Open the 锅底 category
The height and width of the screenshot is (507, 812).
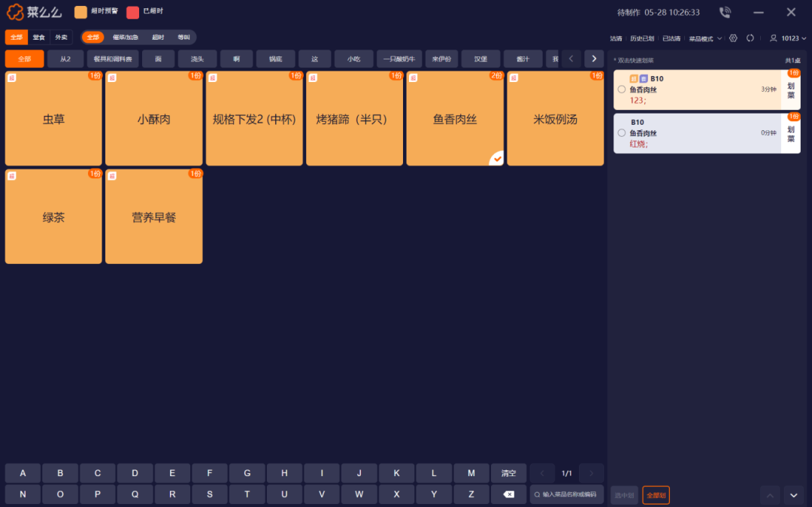click(x=275, y=59)
